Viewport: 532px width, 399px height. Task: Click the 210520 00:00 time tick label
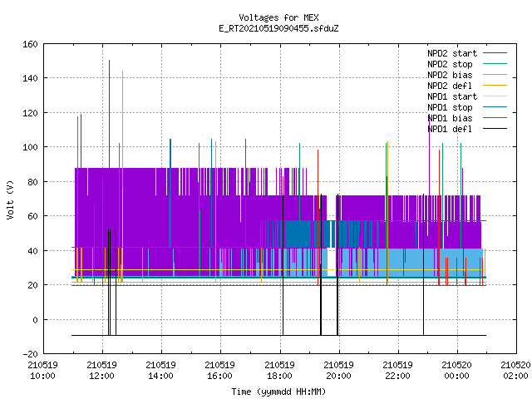[456, 371]
